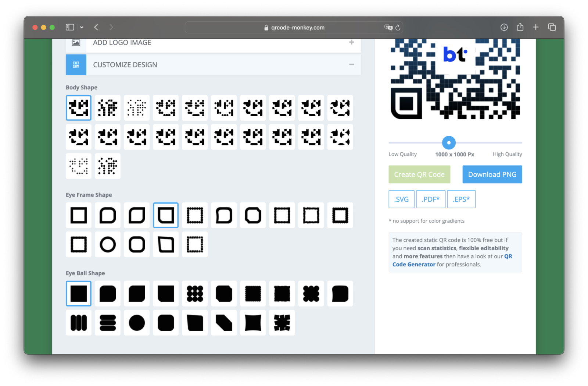Open the Safari share menu
Image resolution: width=588 pixels, height=386 pixels.
(x=520, y=27)
